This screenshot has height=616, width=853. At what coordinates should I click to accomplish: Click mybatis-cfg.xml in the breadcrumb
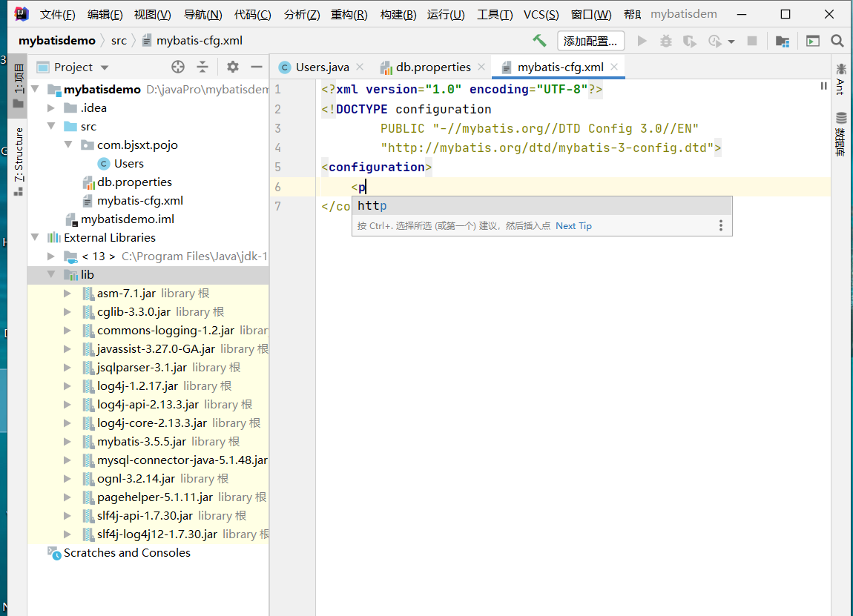coord(199,41)
